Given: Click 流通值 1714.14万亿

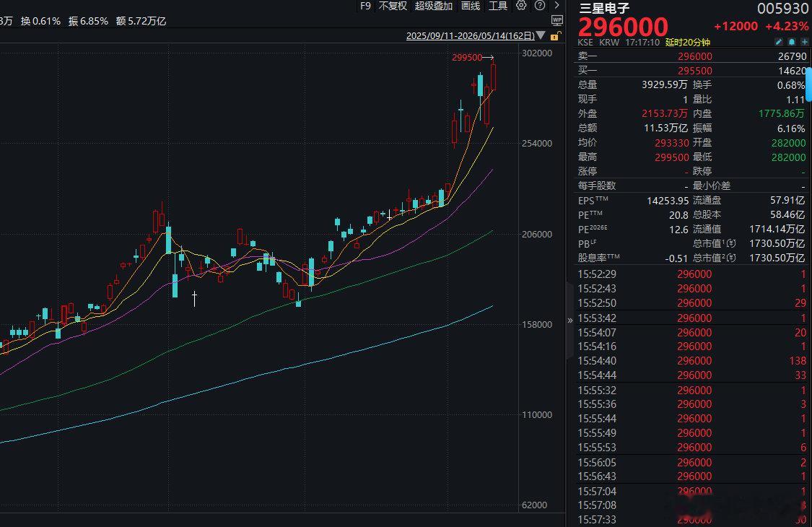Looking at the screenshot, I should click(x=777, y=229).
